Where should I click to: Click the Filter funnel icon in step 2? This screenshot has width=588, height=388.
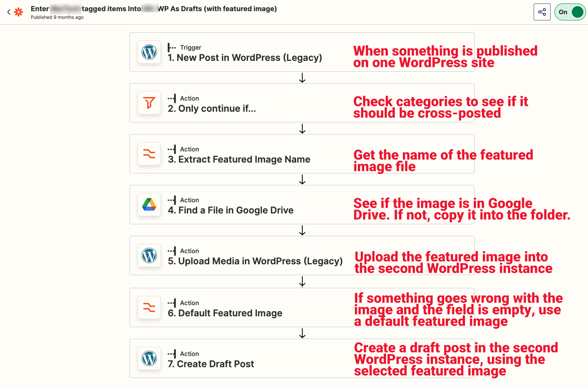click(x=149, y=103)
